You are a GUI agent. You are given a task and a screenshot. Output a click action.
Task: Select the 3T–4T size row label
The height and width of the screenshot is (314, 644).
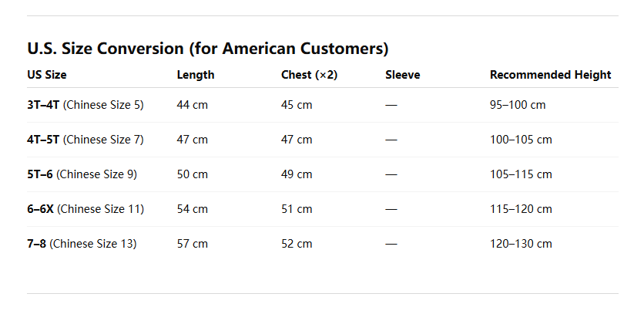[x=86, y=105]
